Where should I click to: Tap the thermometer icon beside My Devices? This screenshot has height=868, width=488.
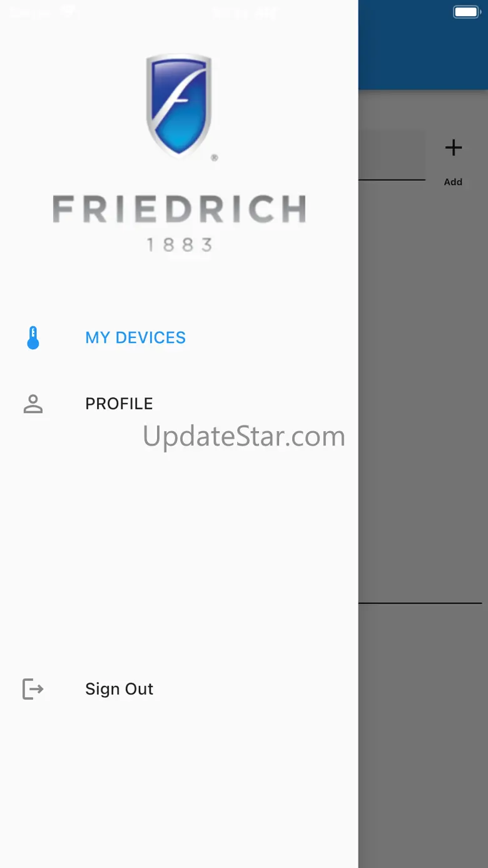(x=33, y=338)
